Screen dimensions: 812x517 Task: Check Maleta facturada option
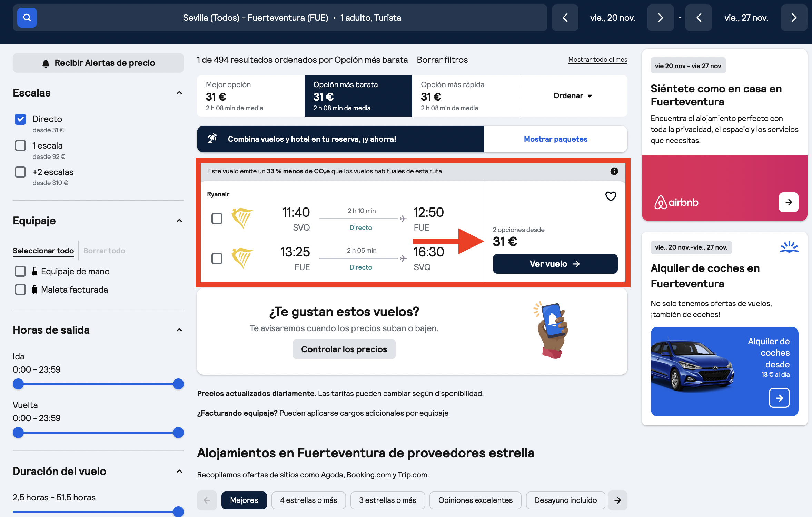point(20,290)
